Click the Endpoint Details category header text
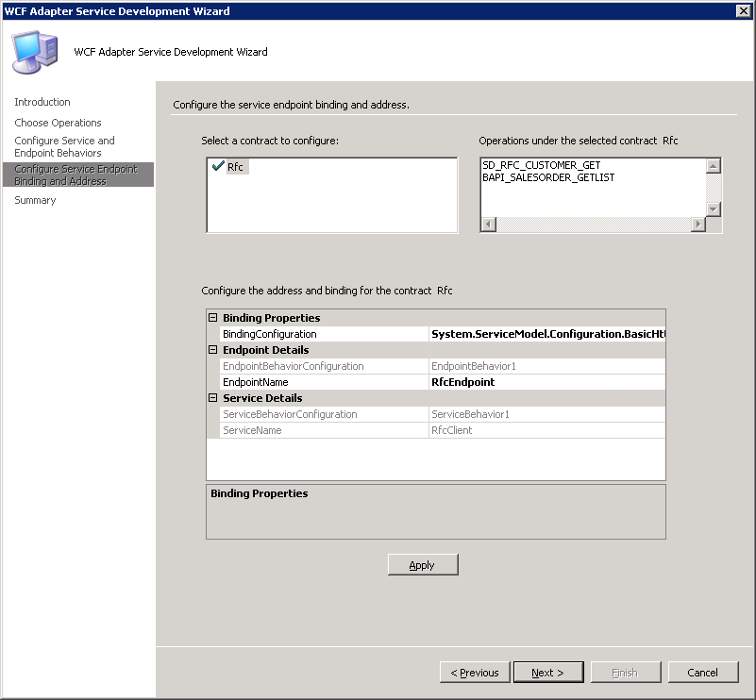756x700 pixels. pyautogui.click(x=265, y=350)
